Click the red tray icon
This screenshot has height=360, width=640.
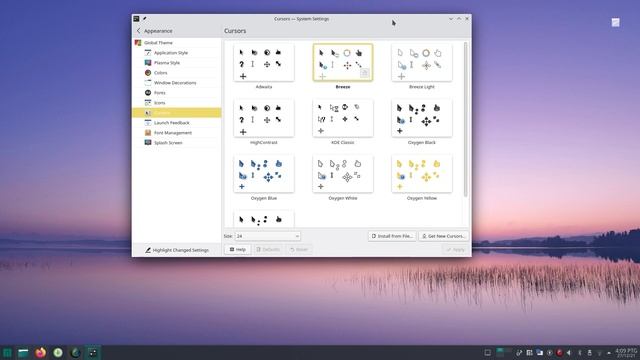tap(559, 353)
